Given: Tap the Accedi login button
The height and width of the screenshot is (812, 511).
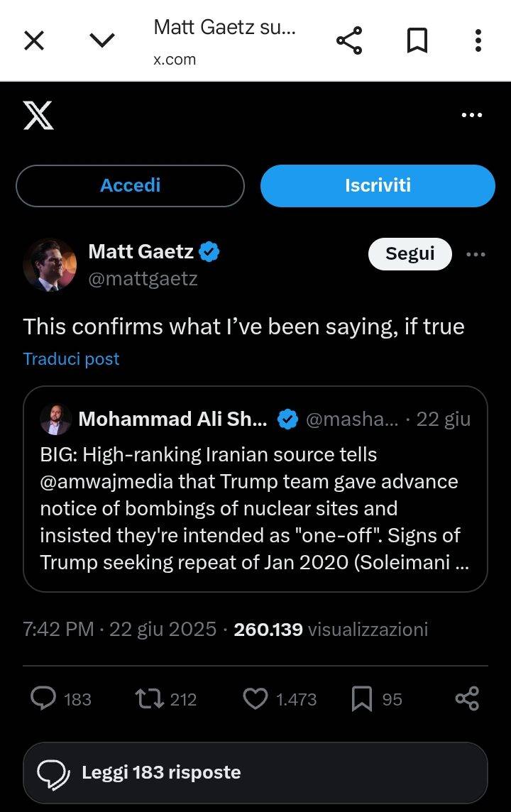Looking at the screenshot, I should coord(130,186).
